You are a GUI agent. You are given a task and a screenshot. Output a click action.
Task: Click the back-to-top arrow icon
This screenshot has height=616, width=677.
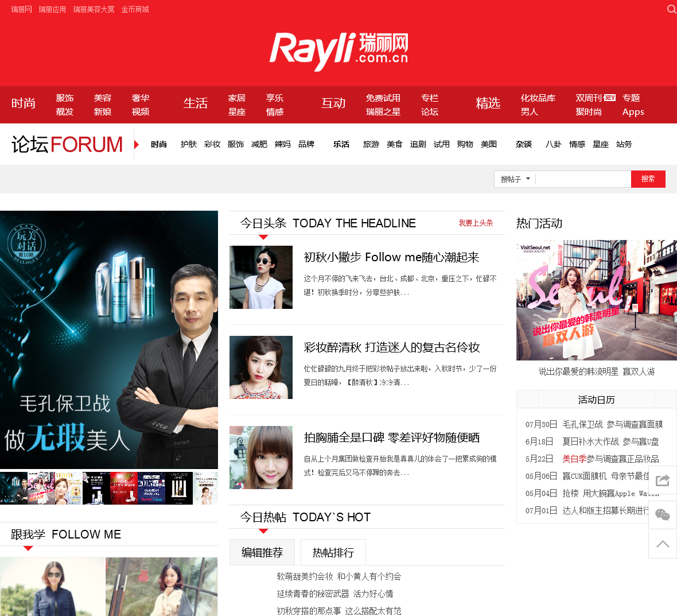(662, 544)
